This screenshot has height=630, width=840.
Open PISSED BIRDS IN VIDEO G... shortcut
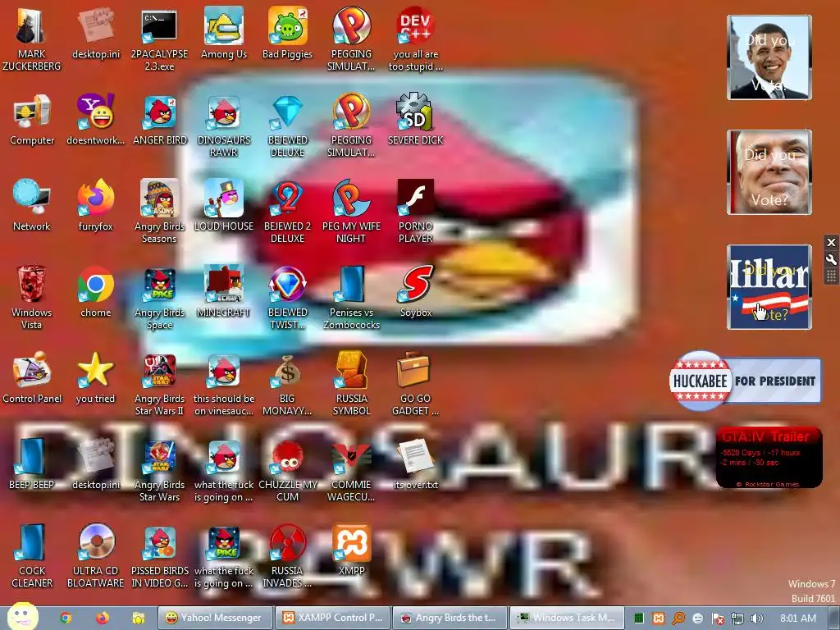point(160,556)
